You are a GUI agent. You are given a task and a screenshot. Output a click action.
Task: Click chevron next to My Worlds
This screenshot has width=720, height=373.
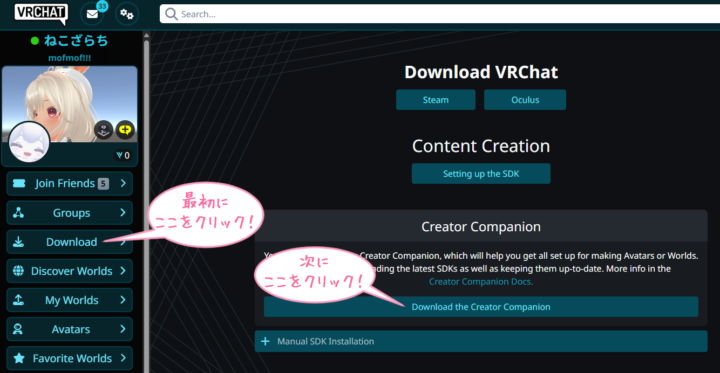(123, 300)
